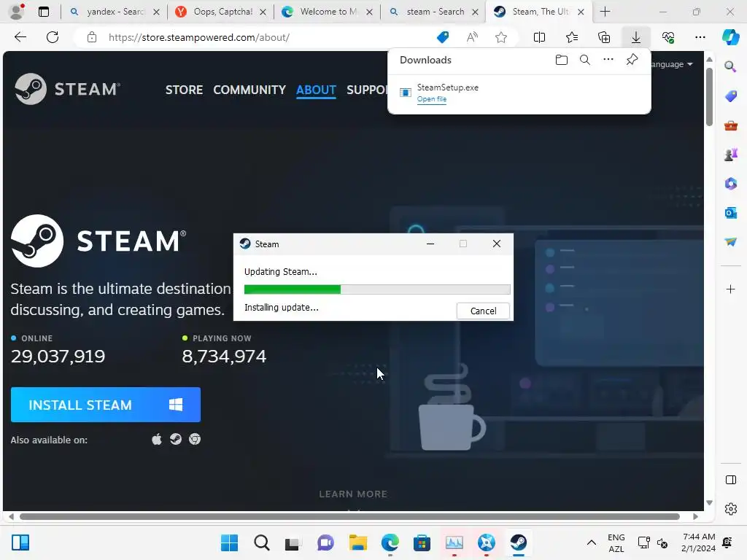This screenshot has width=747, height=560.
Task: Toggle the Downloads toolbar button
Action: pyautogui.click(x=636, y=37)
